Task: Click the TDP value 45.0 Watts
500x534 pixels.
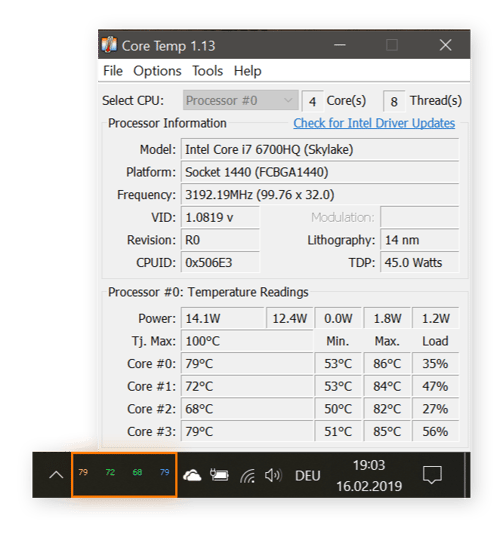Action: [420, 263]
